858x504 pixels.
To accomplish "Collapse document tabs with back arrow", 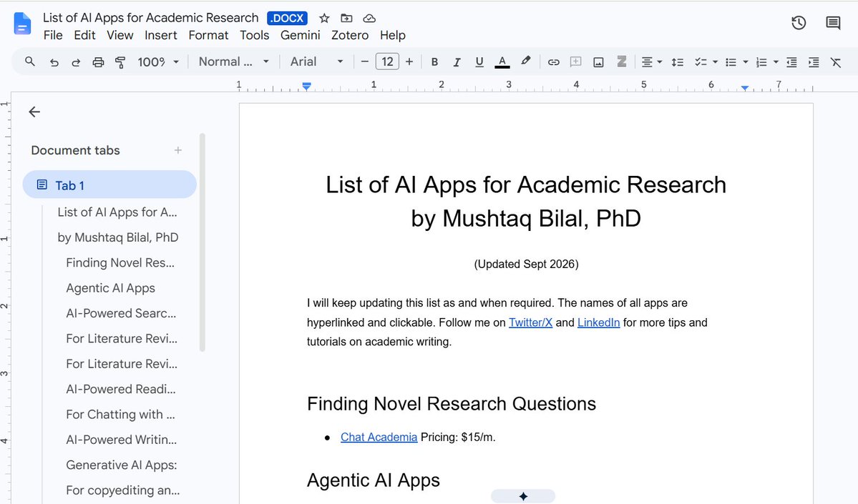I will pos(34,112).
